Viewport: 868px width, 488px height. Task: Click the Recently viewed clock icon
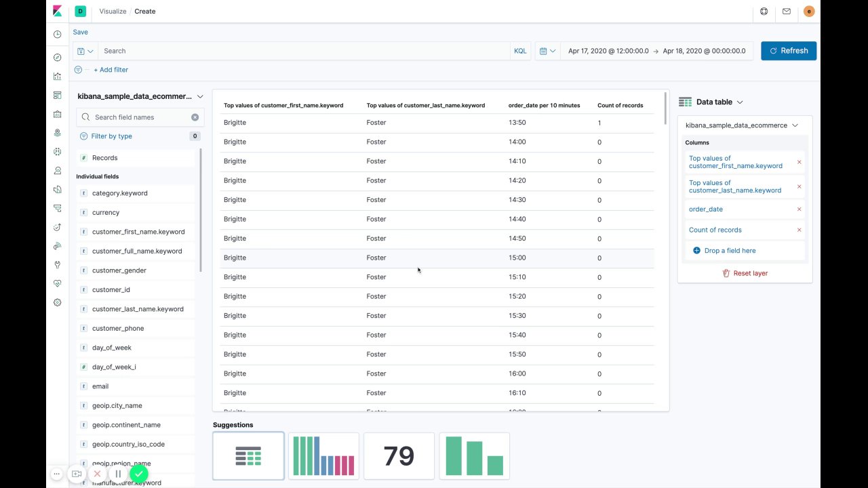pos(58,34)
